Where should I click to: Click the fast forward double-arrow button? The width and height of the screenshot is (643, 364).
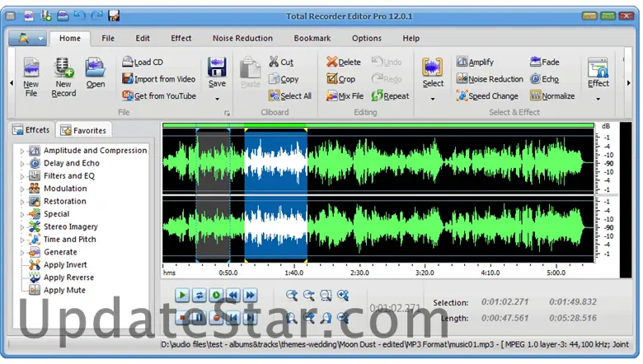tap(250, 295)
